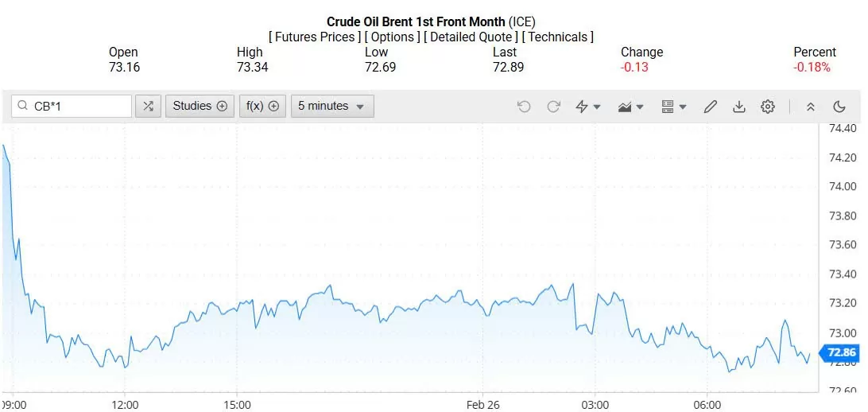
Task: Open the 5 minutes interval dropdown
Action: pyautogui.click(x=331, y=106)
